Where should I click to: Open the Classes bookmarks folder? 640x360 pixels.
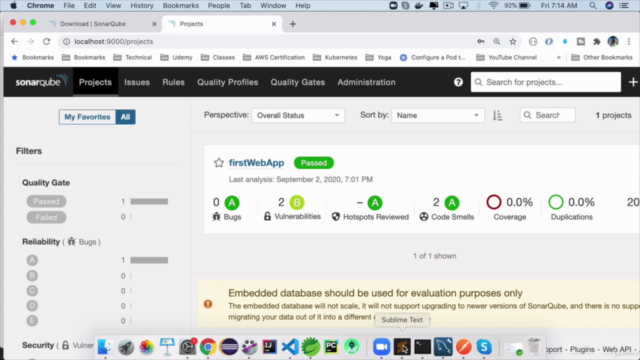coord(218,58)
